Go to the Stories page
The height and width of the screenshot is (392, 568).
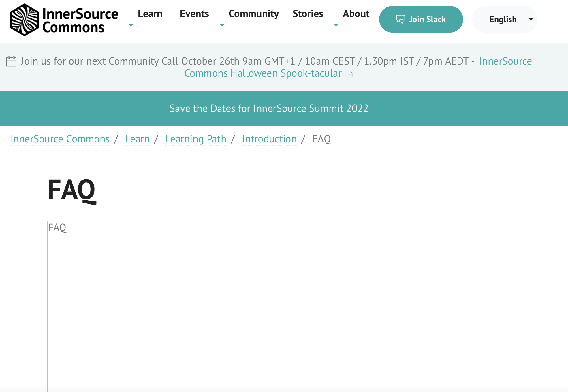pos(308,14)
